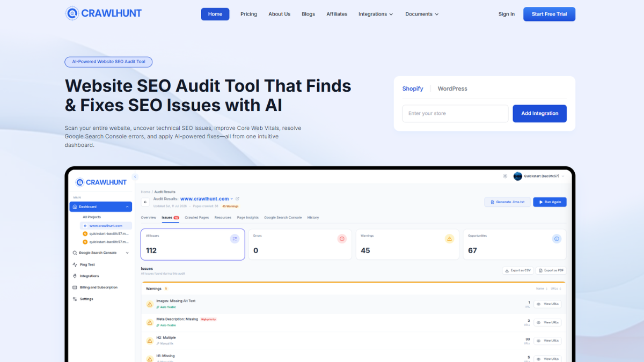
Task: Open the About Us page
Action: pyautogui.click(x=280, y=14)
